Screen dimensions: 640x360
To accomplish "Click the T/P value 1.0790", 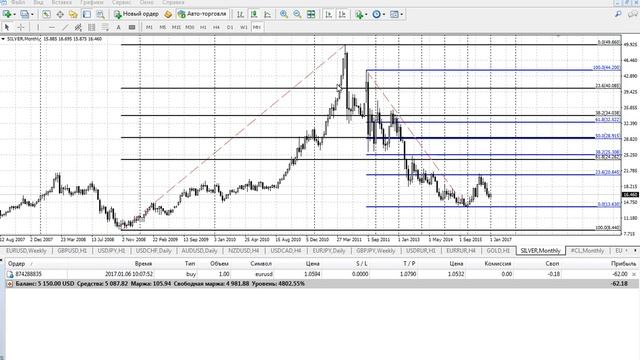I will tap(408, 274).
